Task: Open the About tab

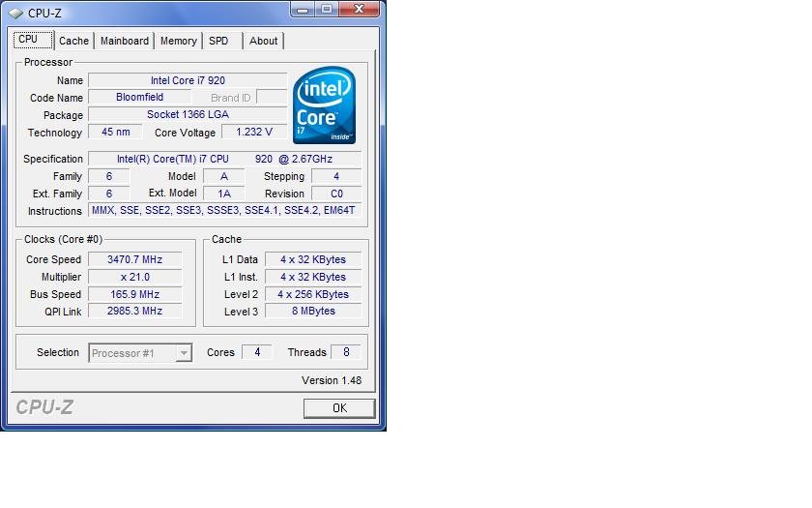Action: click(x=263, y=41)
